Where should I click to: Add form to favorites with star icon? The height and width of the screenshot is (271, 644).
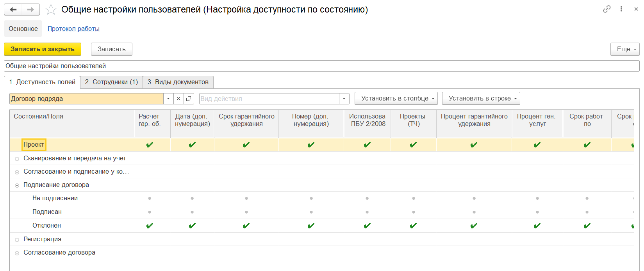[51, 9]
